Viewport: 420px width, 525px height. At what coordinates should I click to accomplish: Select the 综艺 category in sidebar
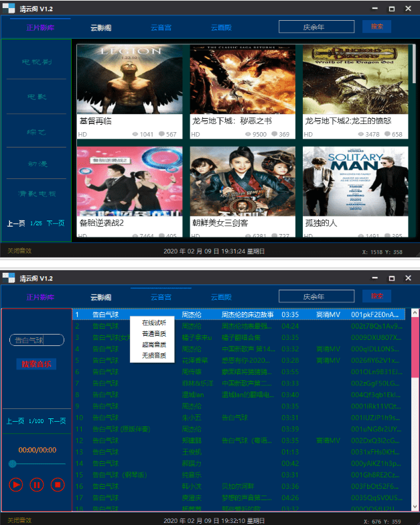point(36,132)
